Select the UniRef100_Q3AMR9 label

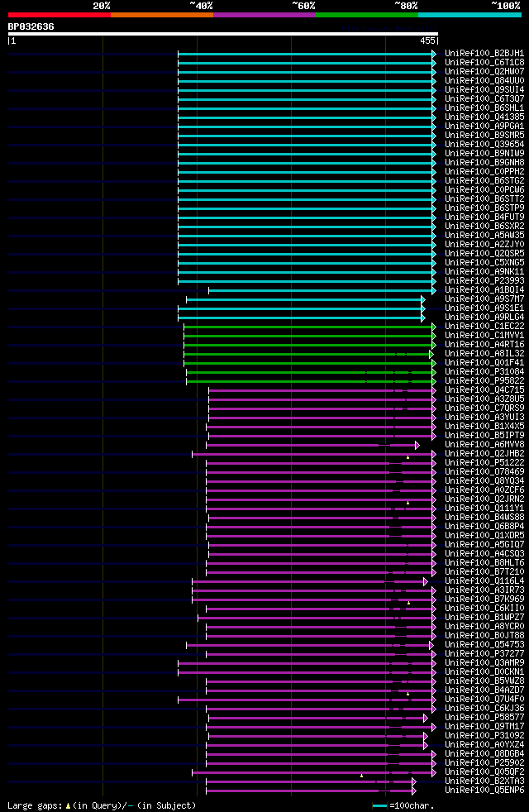click(484, 663)
